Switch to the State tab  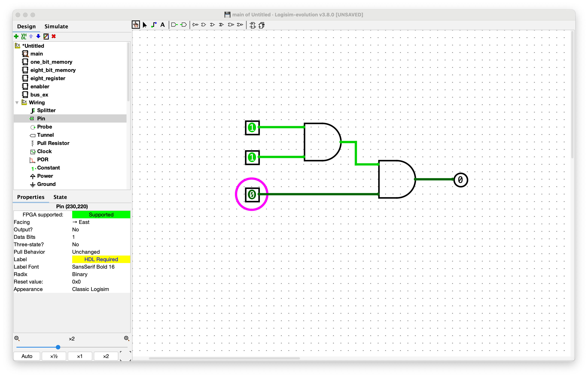click(60, 197)
